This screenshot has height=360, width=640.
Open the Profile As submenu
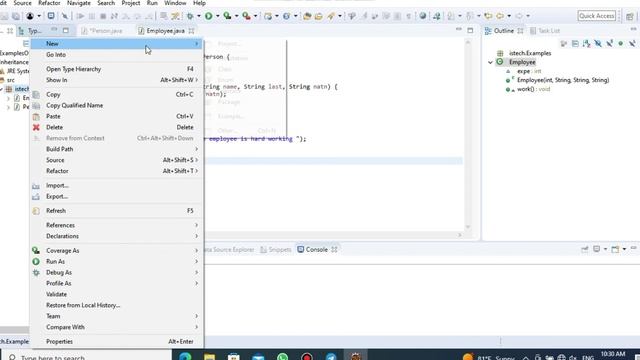tap(118, 283)
